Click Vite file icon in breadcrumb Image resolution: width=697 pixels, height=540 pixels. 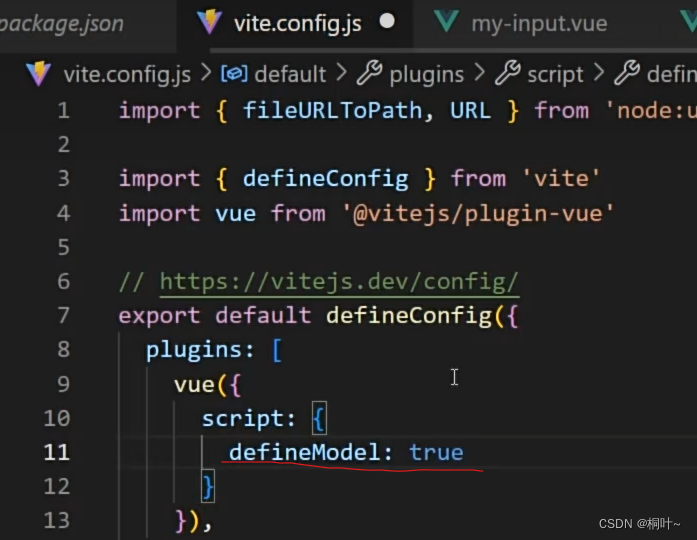click(38, 73)
